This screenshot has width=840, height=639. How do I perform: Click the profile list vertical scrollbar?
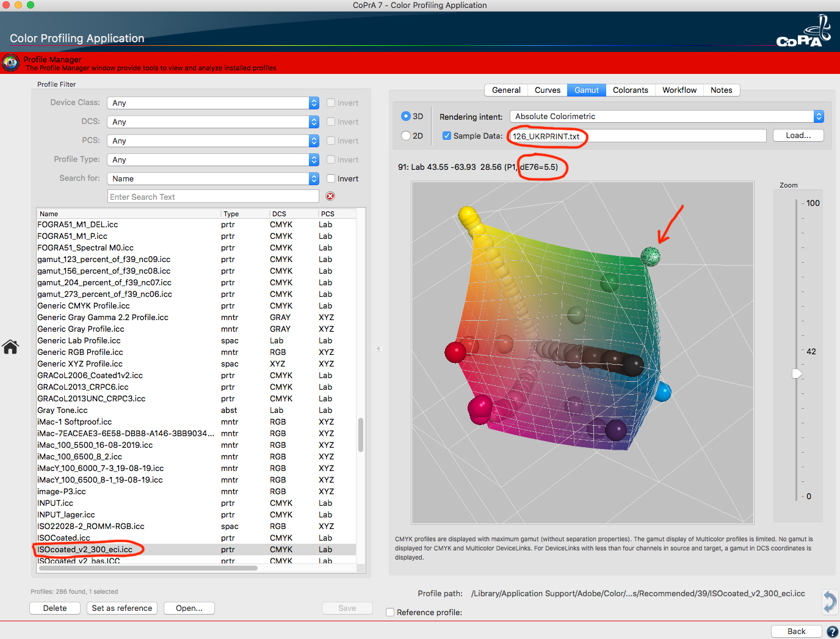coord(361,434)
